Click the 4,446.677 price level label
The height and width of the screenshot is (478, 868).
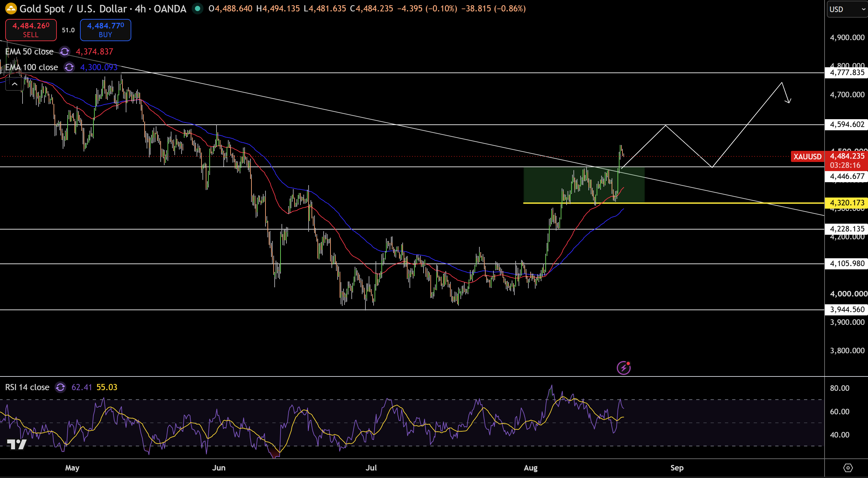click(847, 177)
